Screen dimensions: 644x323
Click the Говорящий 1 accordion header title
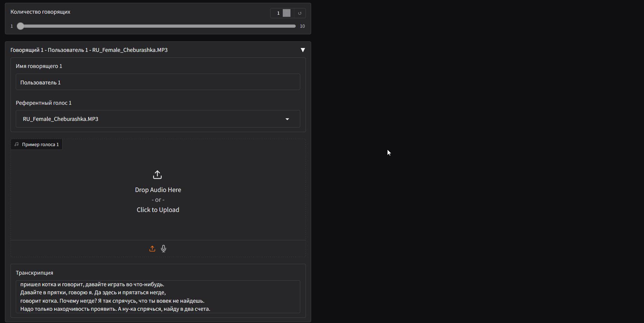[x=89, y=50]
